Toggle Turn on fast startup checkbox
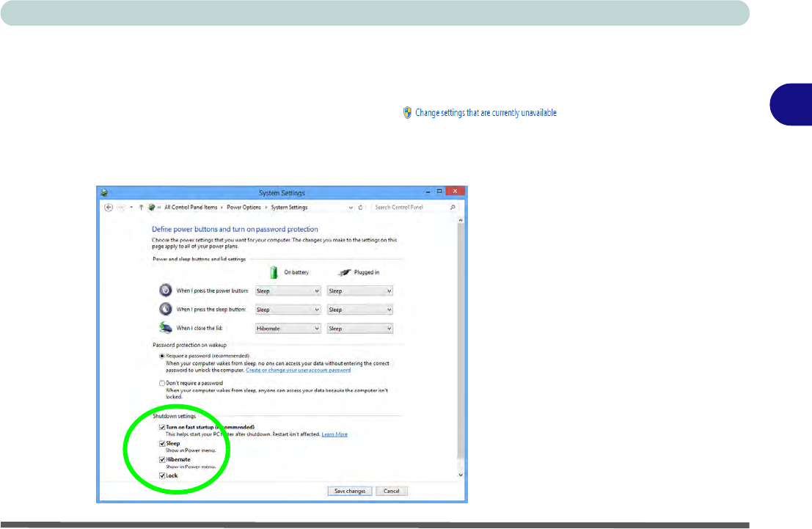Viewport: 812px width, 529px height. [162, 428]
